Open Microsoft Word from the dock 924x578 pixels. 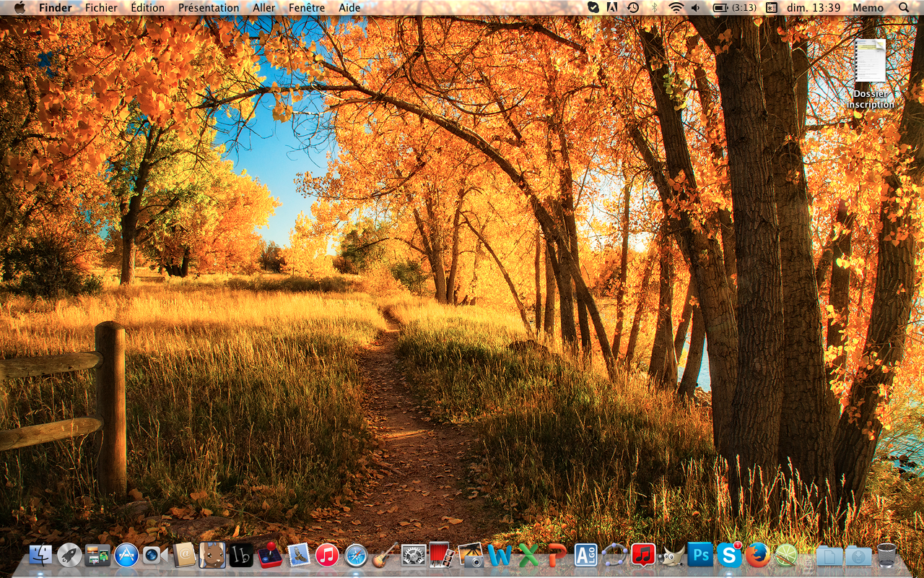pyautogui.click(x=500, y=555)
